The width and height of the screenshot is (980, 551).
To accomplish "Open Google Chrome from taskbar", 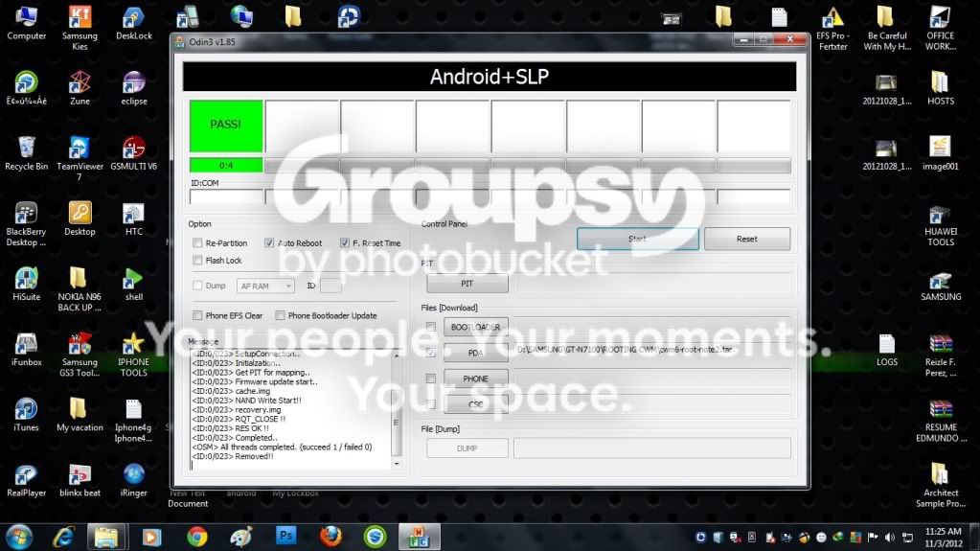I will pyautogui.click(x=197, y=537).
